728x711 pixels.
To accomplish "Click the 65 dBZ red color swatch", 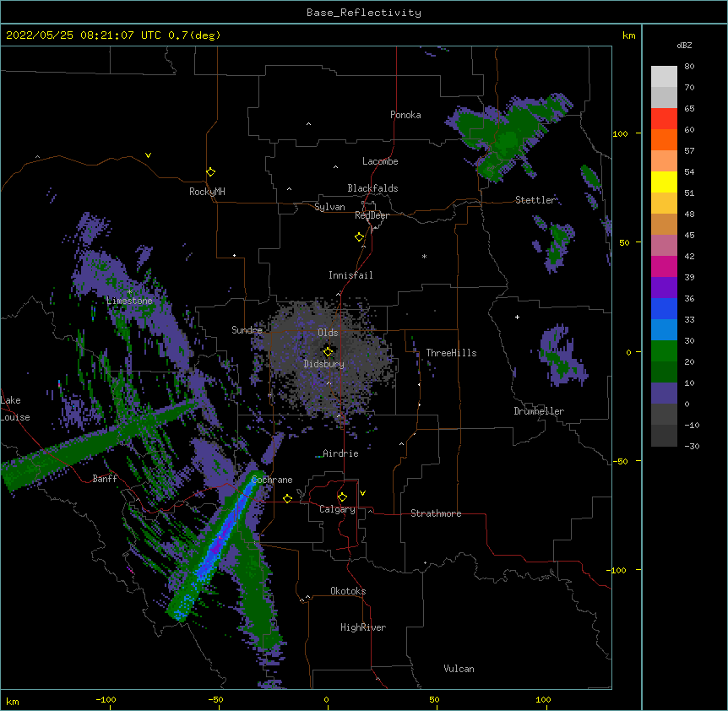I will point(664,118).
